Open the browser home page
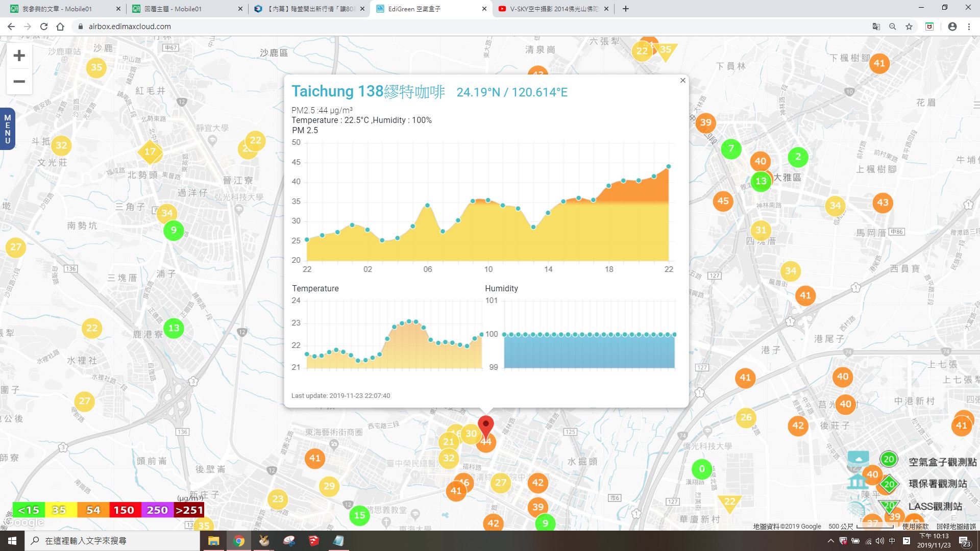Screen dimensions: 980x551 [x=60, y=27]
